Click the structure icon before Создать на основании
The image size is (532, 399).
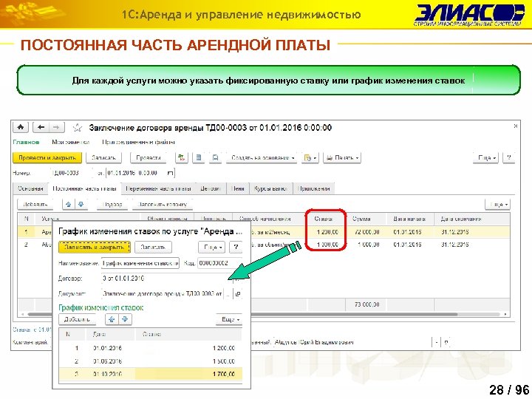pyautogui.click(x=215, y=158)
